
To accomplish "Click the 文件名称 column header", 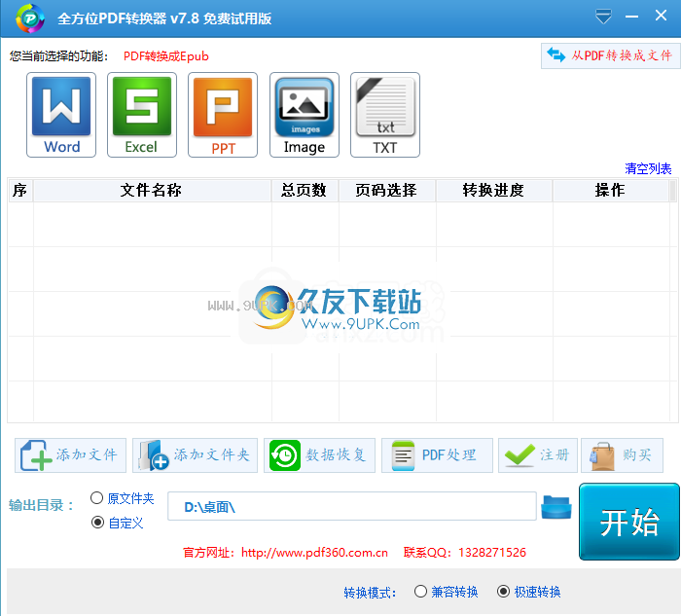I will click(152, 191).
